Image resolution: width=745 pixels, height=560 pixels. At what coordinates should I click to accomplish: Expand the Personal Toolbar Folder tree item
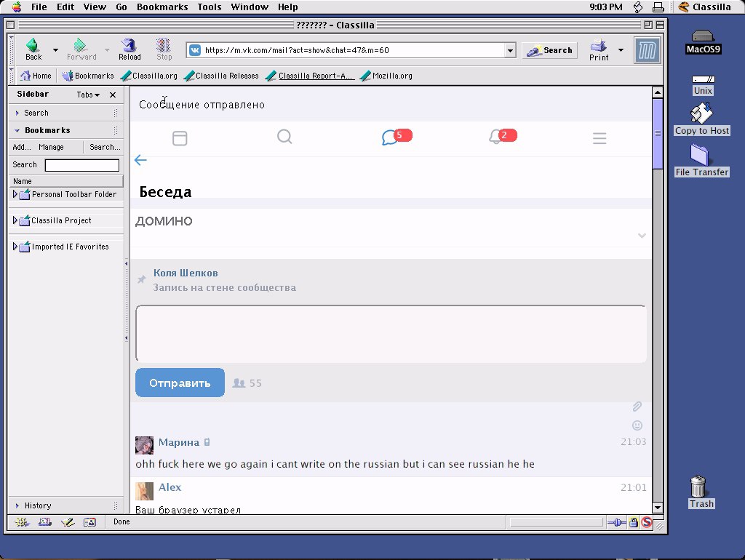point(15,194)
